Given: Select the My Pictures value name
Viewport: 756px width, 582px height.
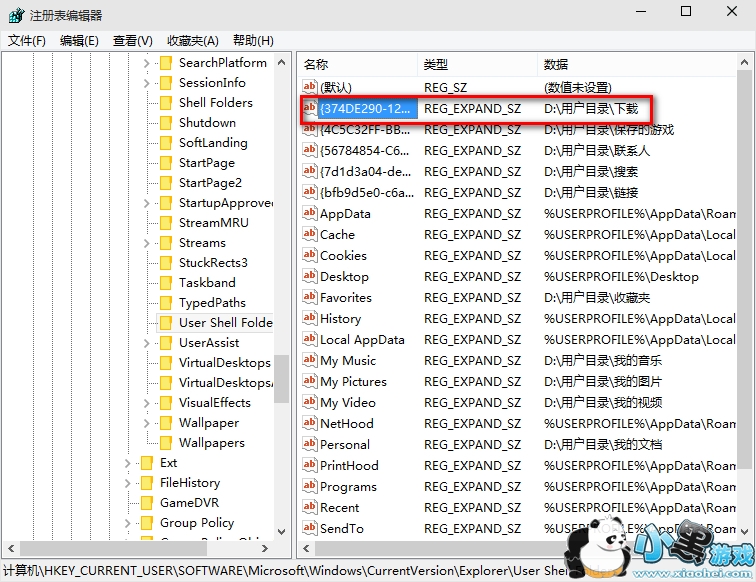Looking at the screenshot, I should [353, 382].
